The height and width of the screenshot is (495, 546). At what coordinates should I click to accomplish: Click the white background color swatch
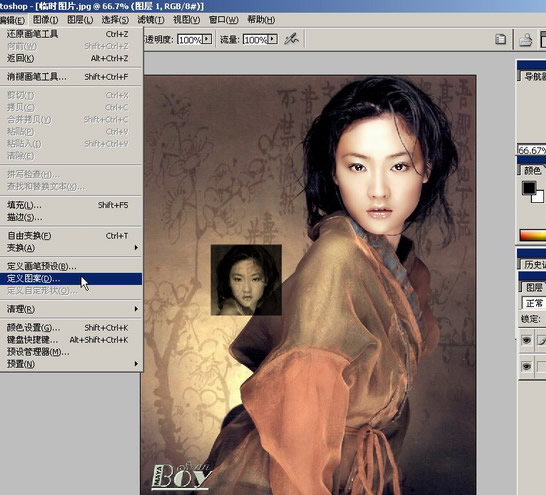(x=539, y=197)
